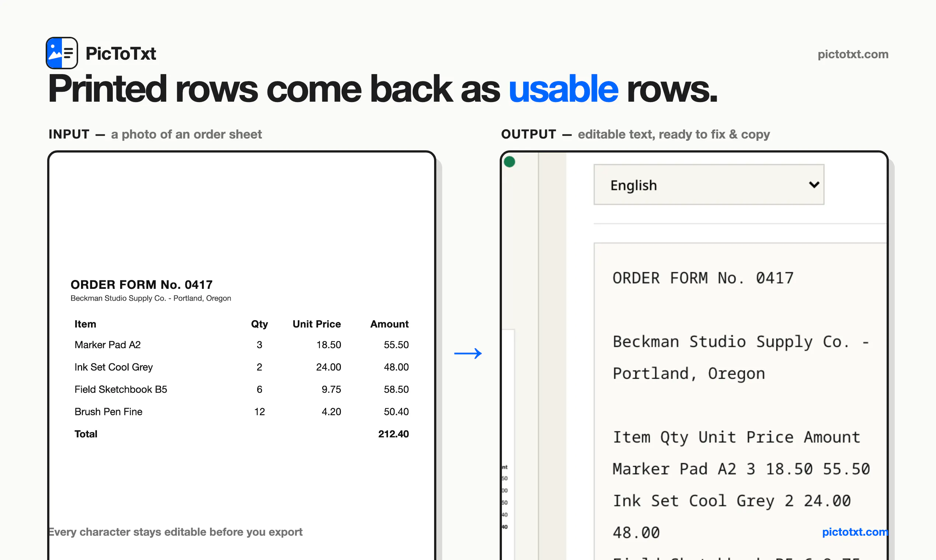
Task: Click 'Beckman Studio Supply Co. - Portland, Oregon' in input sheet
Action: tap(151, 298)
